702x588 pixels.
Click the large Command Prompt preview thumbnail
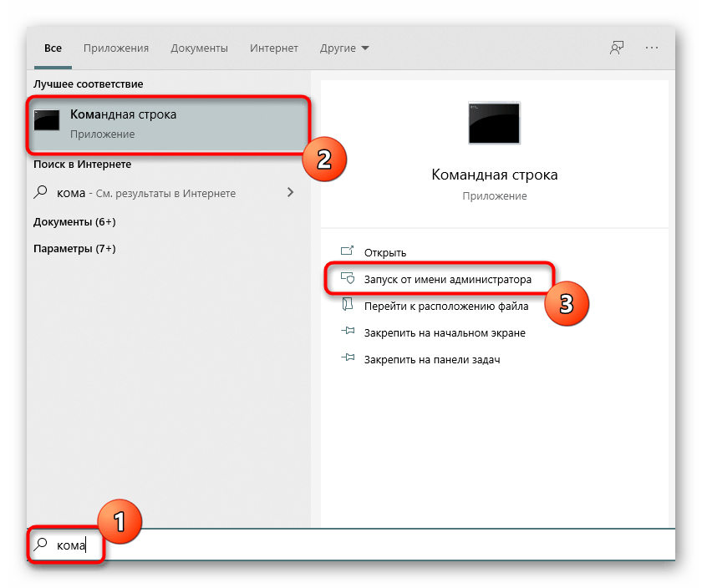click(494, 123)
